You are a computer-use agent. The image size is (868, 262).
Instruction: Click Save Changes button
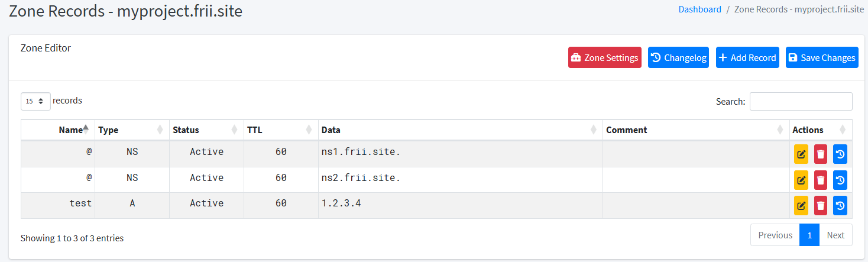(x=822, y=57)
